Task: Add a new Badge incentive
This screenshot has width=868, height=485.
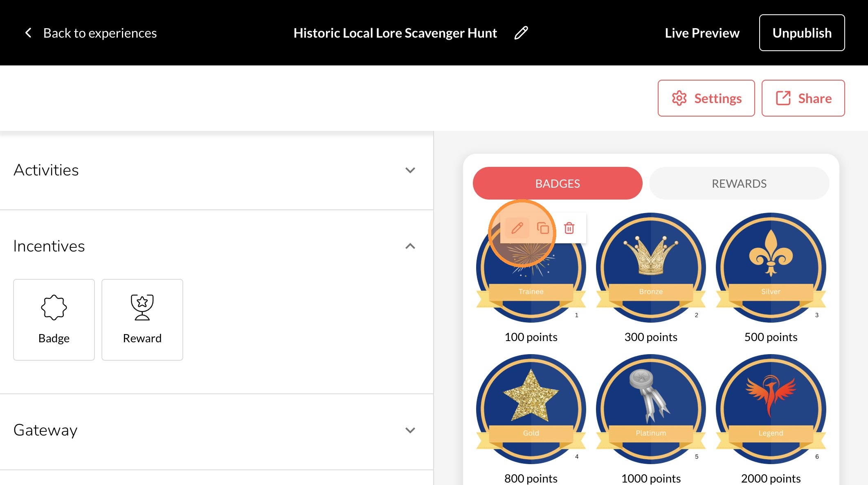Action: [54, 320]
